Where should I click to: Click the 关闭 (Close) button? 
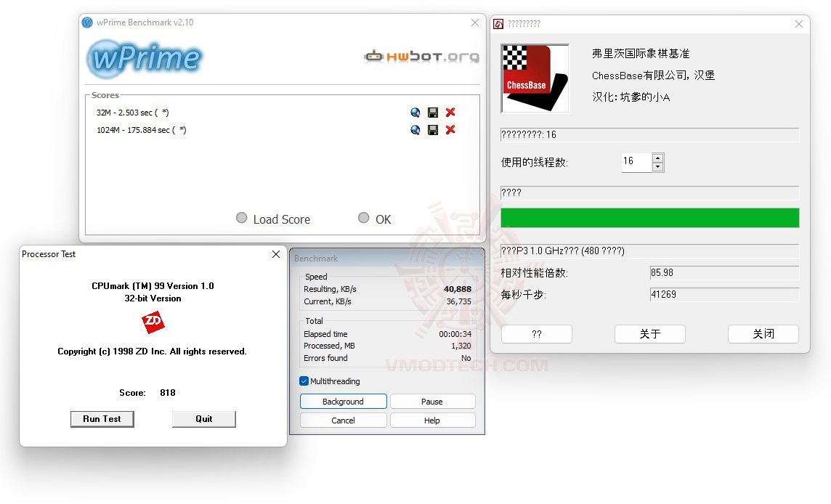point(763,334)
